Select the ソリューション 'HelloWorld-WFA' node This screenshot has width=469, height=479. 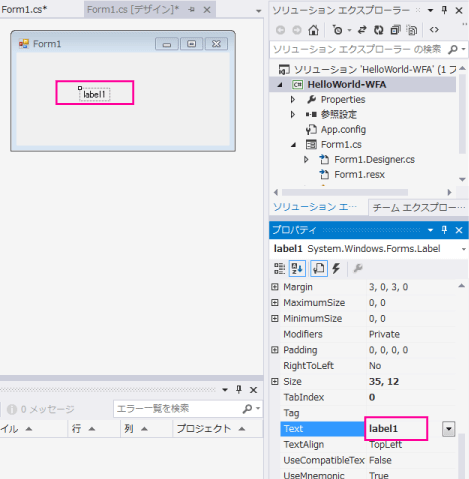pos(367,69)
